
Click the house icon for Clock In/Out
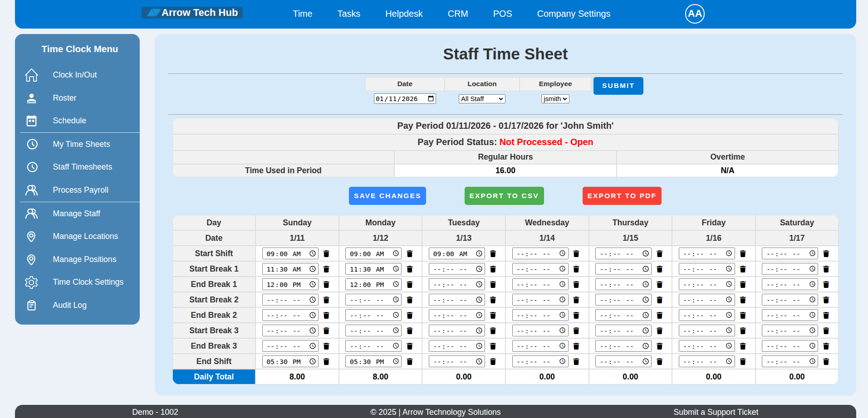(x=31, y=75)
